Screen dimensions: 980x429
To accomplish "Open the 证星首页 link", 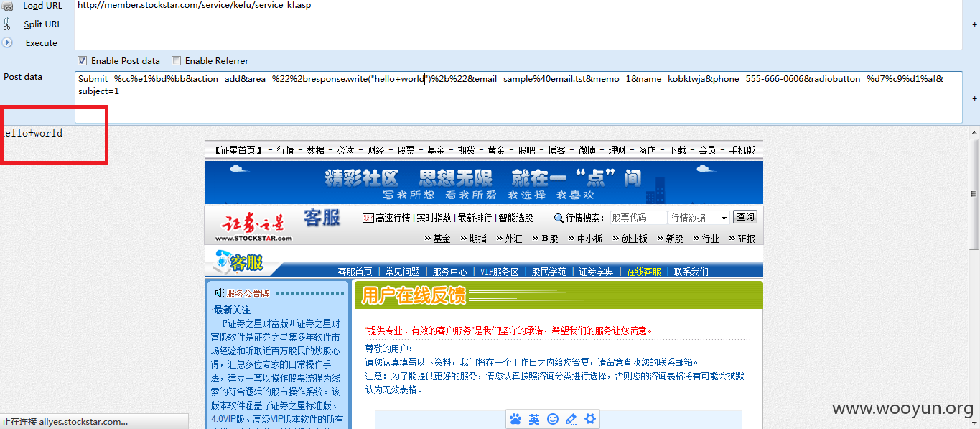I will tap(238, 150).
